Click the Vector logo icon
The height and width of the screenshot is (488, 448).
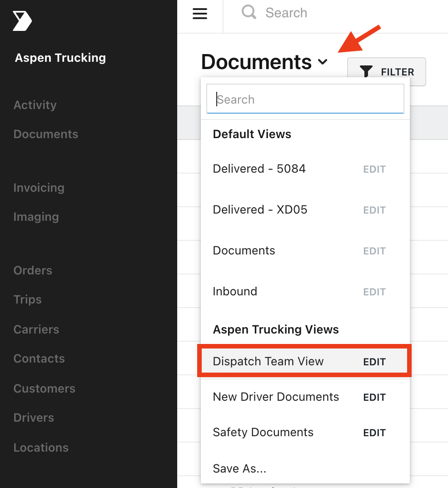click(x=22, y=21)
